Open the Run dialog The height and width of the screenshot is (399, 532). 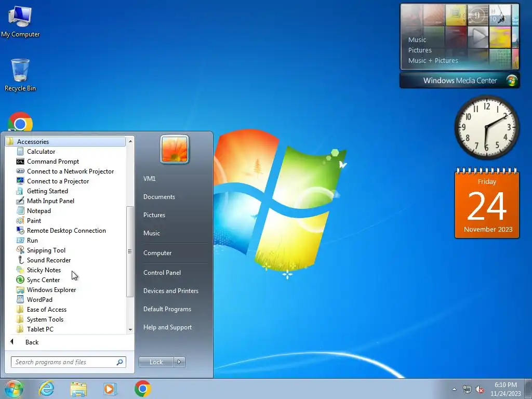tap(32, 240)
